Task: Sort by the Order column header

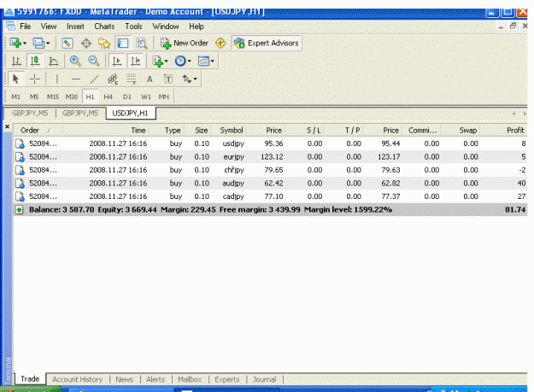Action: 38,131
